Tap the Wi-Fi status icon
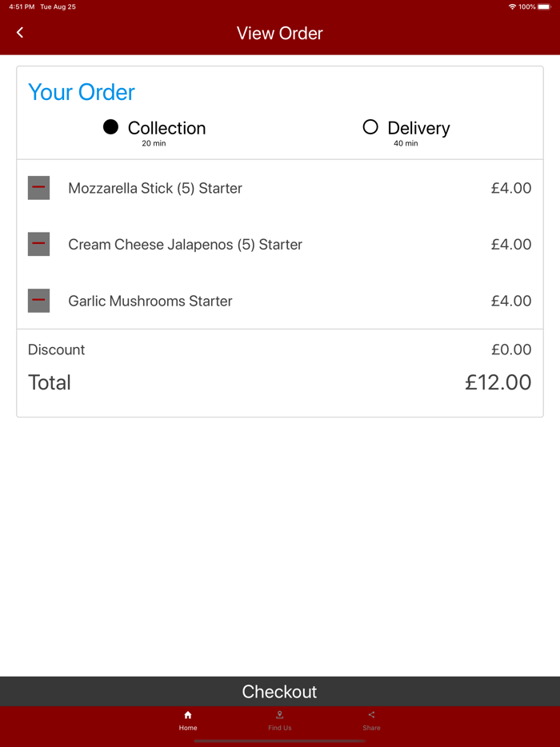This screenshot has height=747, width=560. [512, 6]
